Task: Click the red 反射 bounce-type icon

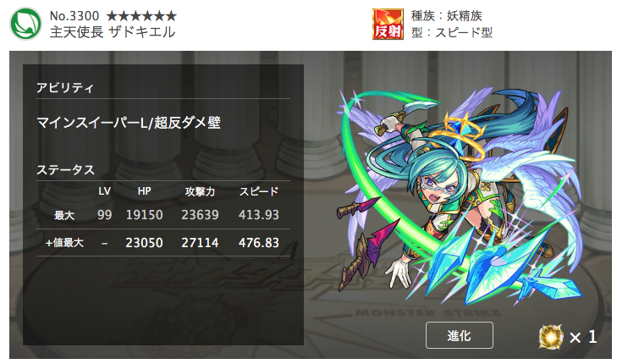Action: 388,24
